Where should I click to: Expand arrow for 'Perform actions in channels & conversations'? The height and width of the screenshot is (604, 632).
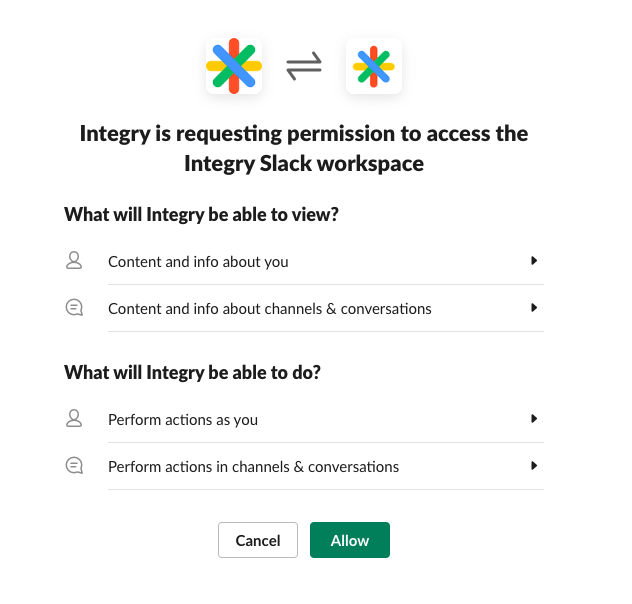click(x=534, y=466)
